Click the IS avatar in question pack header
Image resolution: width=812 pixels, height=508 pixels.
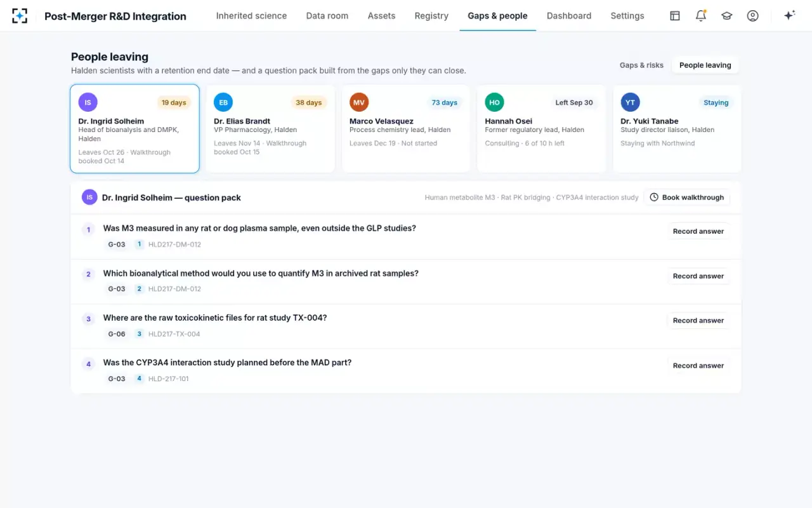click(89, 197)
